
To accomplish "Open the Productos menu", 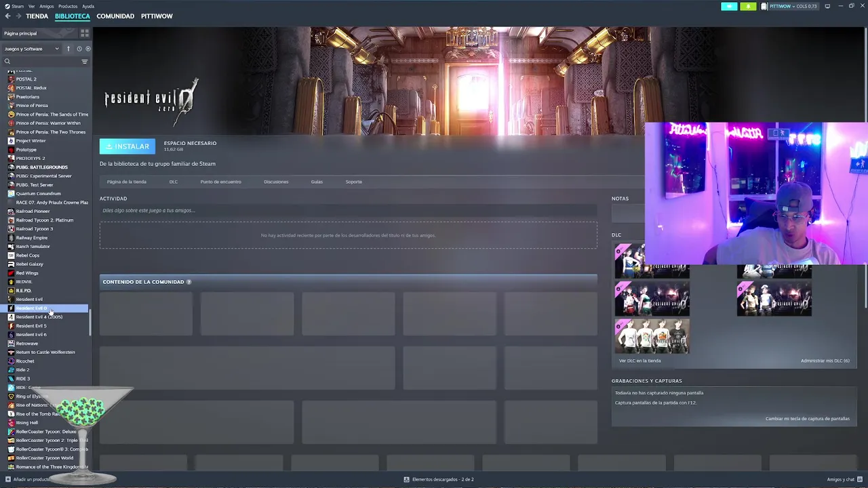I will pos(68,6).
